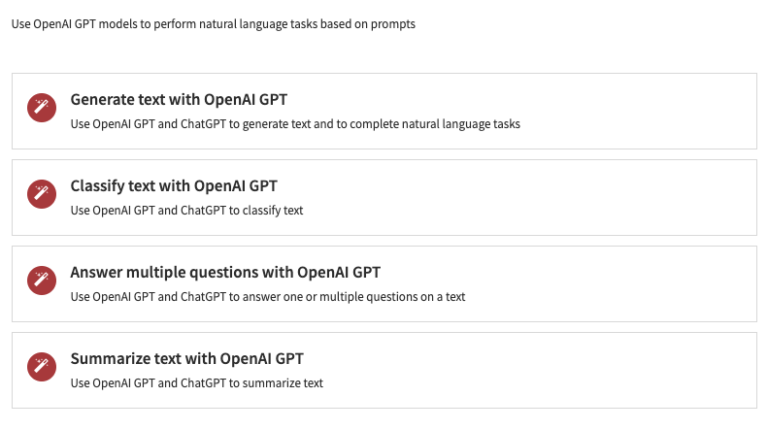Select 'Answer multiple questions with OpenAI GPT' title
Screen dimensions: 768x430
coord(225,272)
